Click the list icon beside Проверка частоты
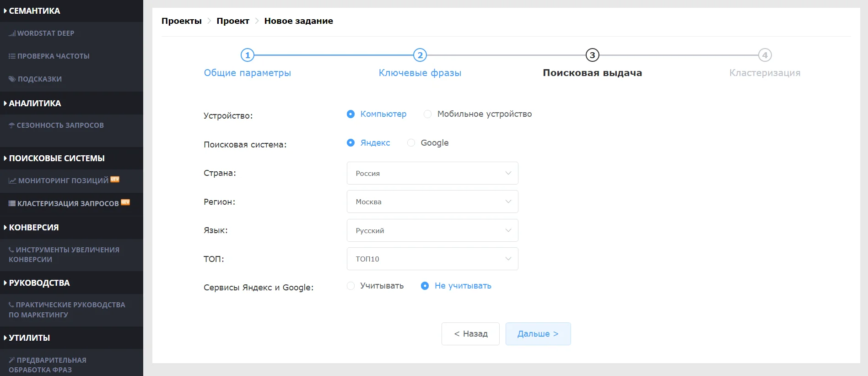This screenshot has width=868, height=376. click(x=12, y=56)
